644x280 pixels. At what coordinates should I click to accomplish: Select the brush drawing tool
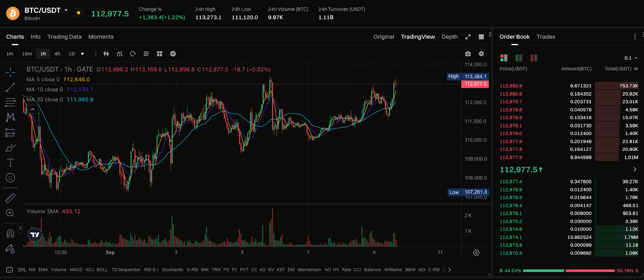pyautogui.click(x=10, y=148)
